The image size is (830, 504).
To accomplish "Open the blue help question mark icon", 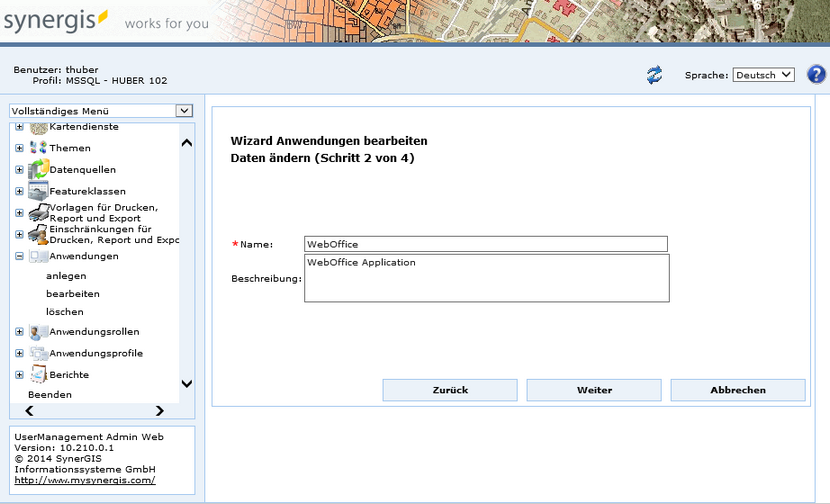I will point(816,75).
